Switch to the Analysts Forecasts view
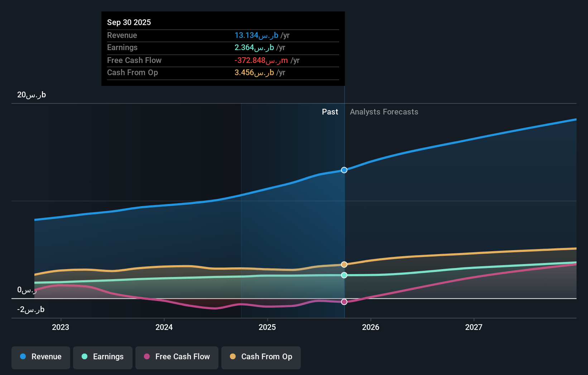 click(x=384, y=112)
